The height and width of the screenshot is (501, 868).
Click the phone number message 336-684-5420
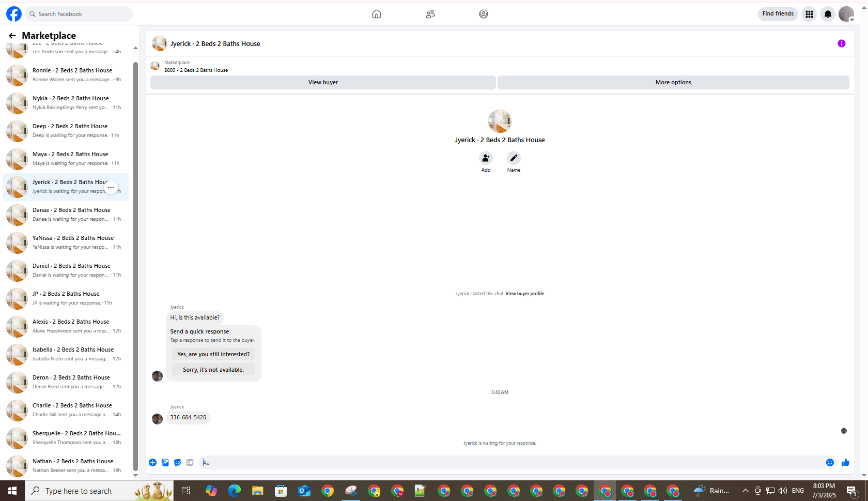[188, 417]
